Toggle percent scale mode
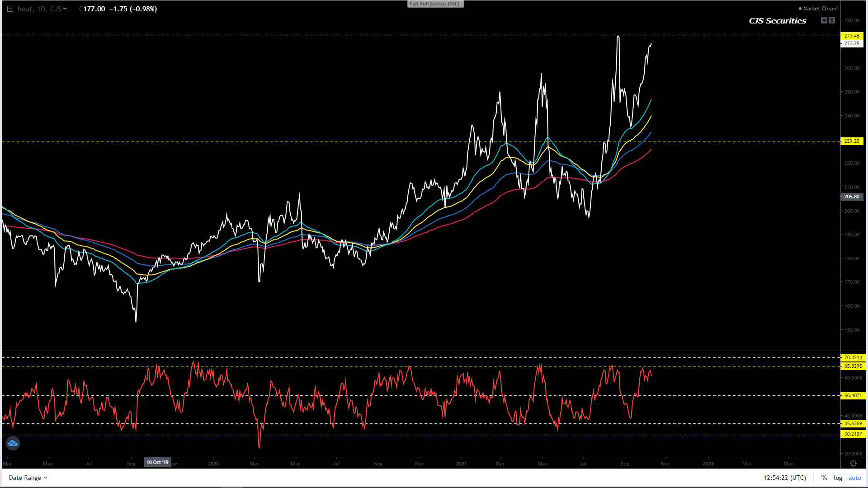This screenshot has width=868, height=488. pyautogui.click(x=824, y=478)
